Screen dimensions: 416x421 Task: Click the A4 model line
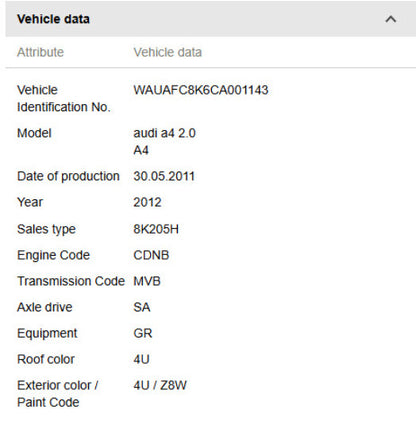coord(141,150)
